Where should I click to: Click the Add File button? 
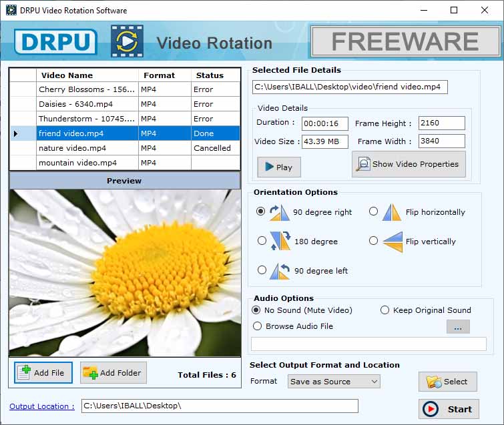[x=43, y=373]
